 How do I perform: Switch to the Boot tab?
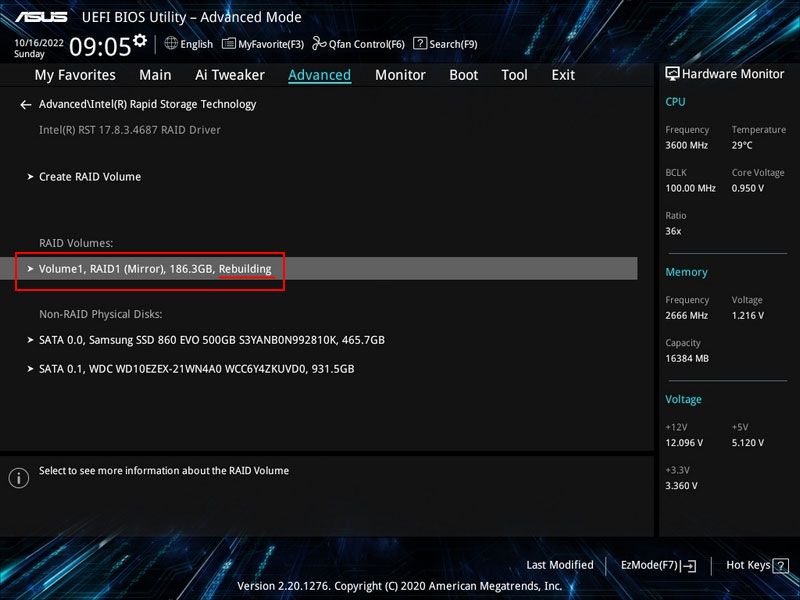463,75
